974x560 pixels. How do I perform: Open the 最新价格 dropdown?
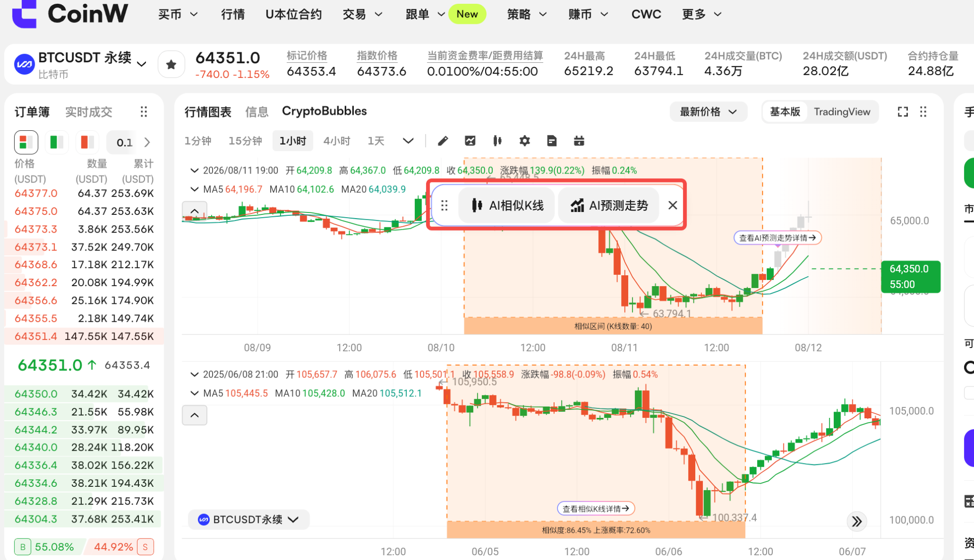[708, 112]
